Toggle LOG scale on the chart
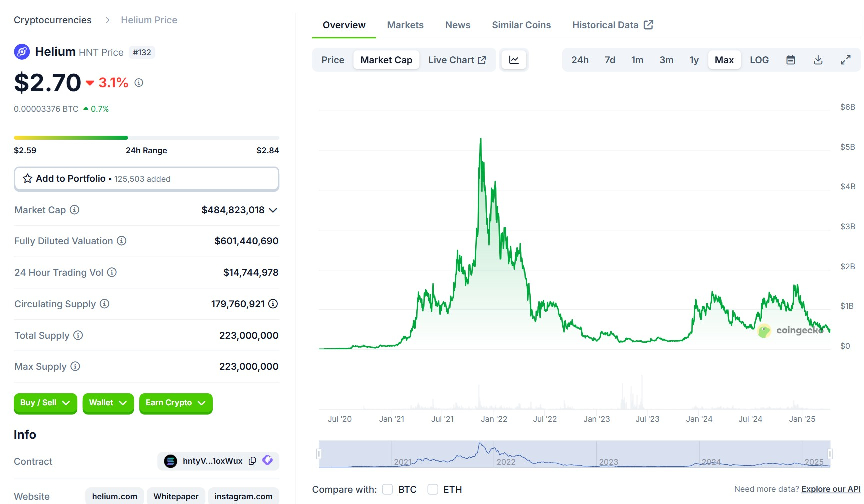This screenshot has height=504, width=864. pos(759,59)
